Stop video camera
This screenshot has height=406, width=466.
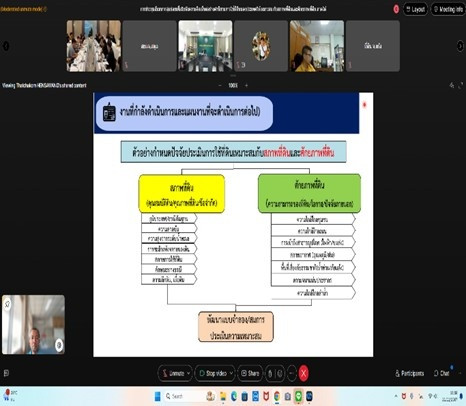pos(213,373)
